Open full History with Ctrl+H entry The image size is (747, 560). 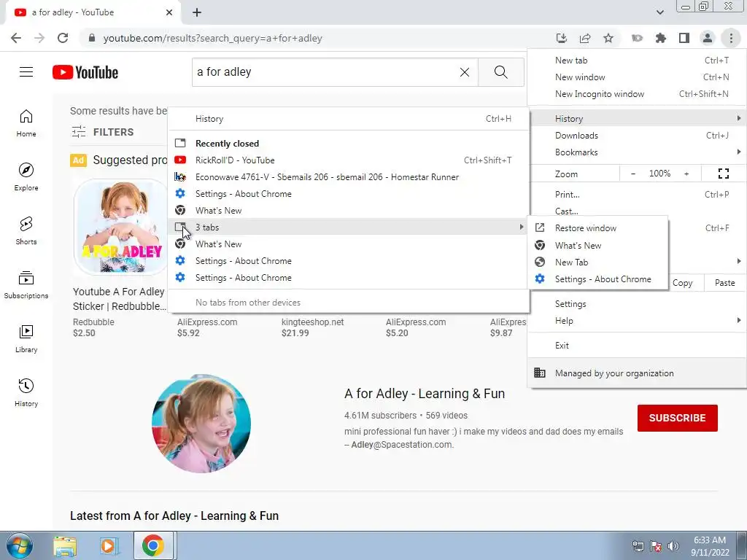348,119
